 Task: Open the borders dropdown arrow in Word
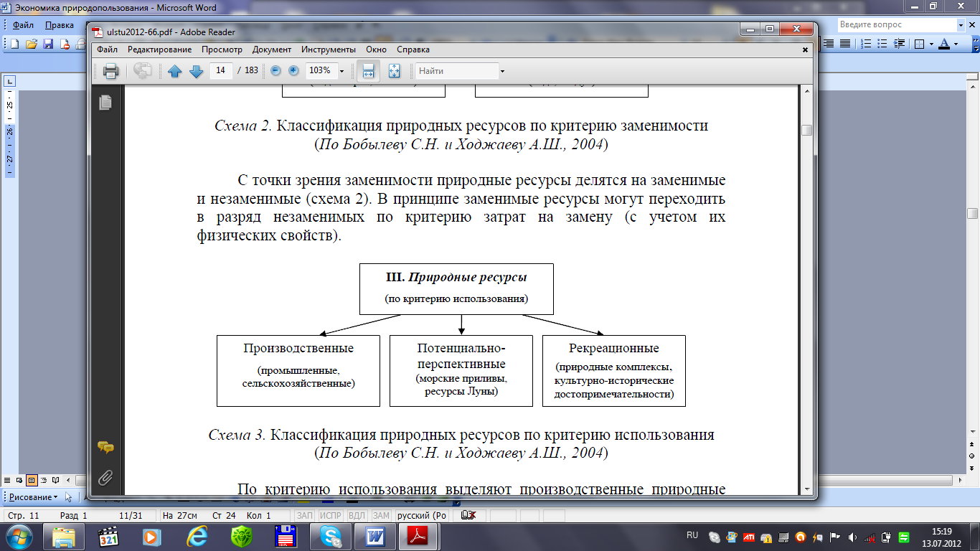pos(930,44)
